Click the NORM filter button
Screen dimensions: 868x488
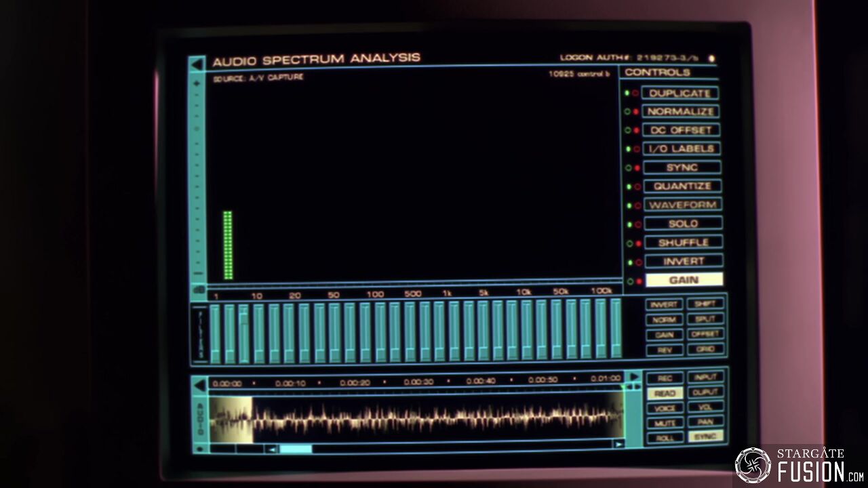[665, 320]
